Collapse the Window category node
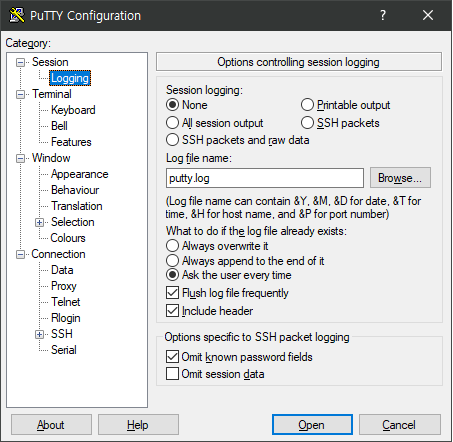Image resolution: width=453 pixels, height=442 pixels. (21, 158)
